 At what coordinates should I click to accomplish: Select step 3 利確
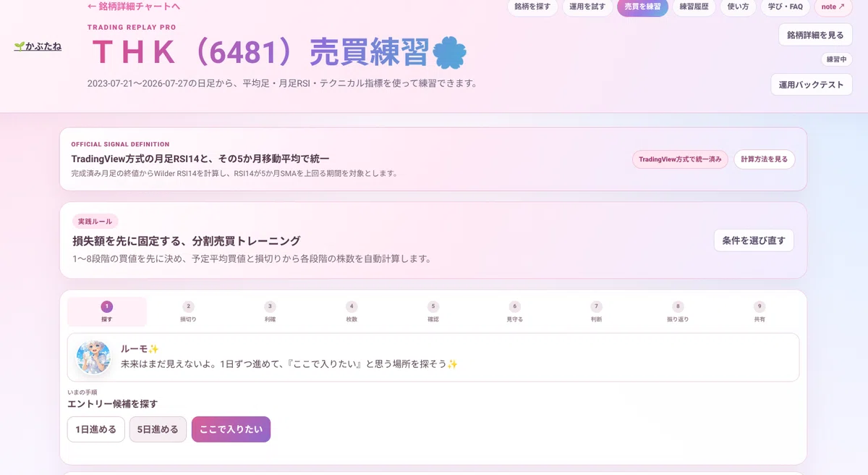[x=270, y=312]
